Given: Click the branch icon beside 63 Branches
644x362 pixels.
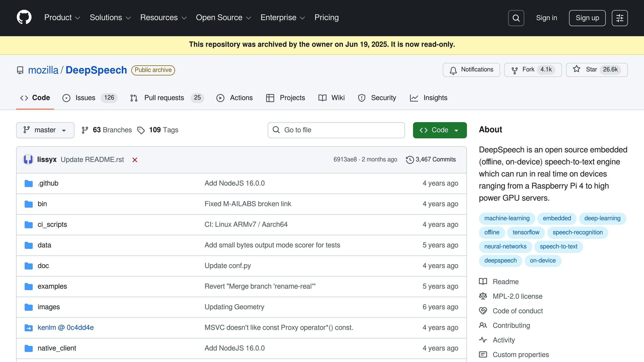Looking at the screenshot, I should [85, 130].
